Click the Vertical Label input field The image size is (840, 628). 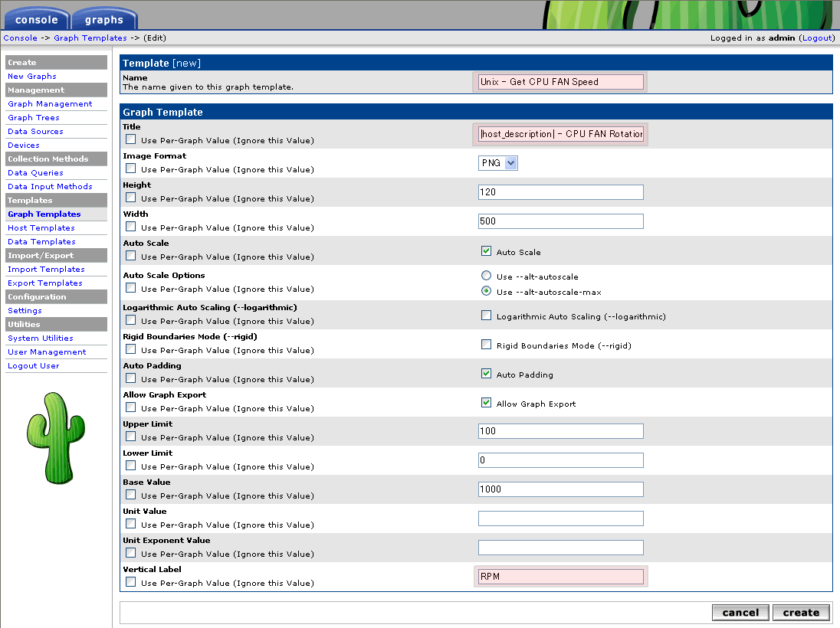pyautogui.click(x=560, y=576)
